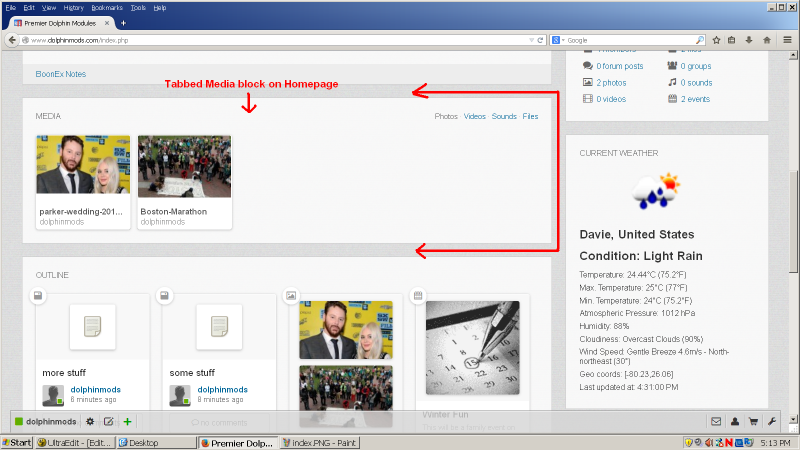The image size is (800, 450).
Task: Click the groups people icon
Action: click(672, 66)
